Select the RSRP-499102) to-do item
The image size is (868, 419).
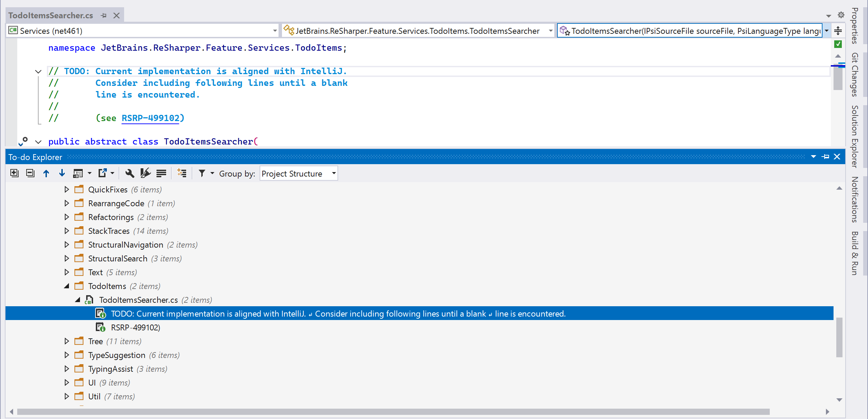pos(135,327)
